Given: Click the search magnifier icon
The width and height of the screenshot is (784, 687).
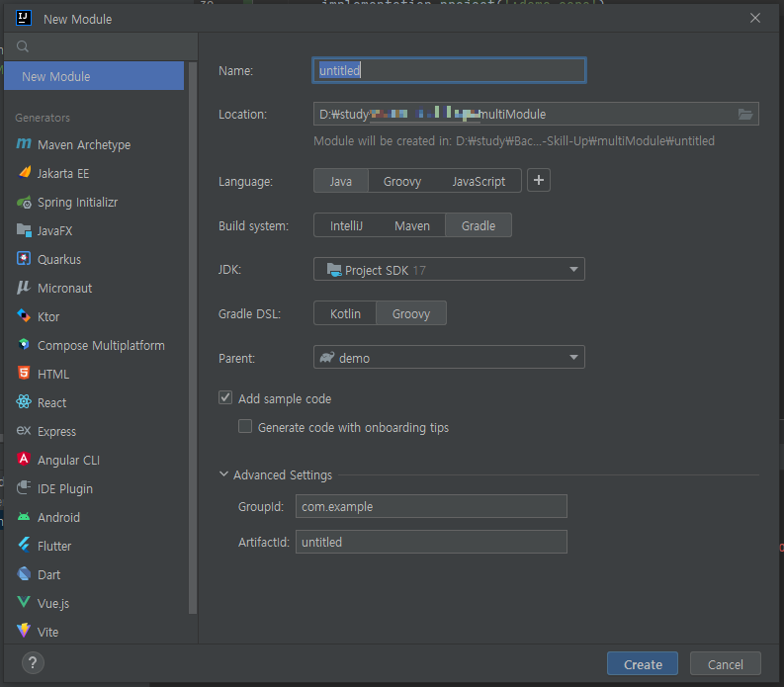Looking at the screenshot, I should (23, 47).
